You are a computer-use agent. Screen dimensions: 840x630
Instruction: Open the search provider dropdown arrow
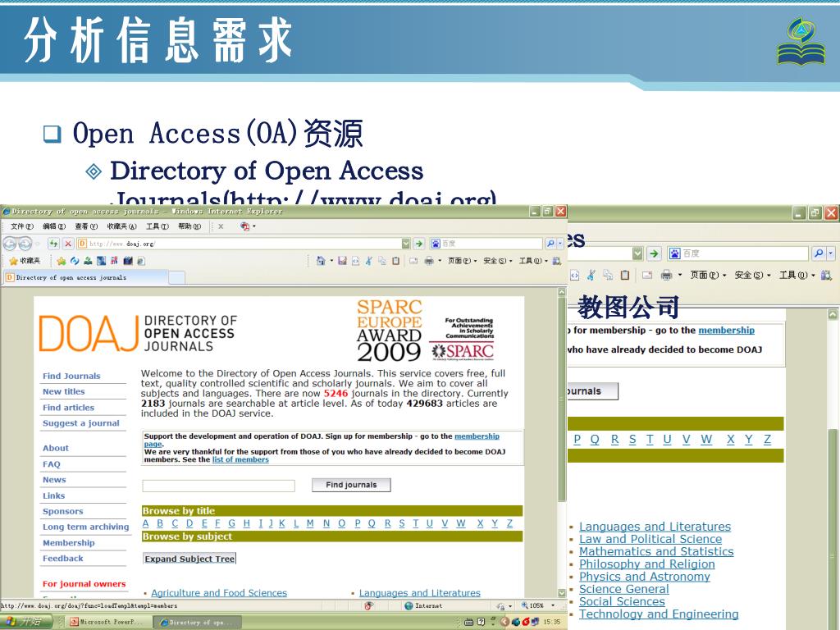pos(560,244)
